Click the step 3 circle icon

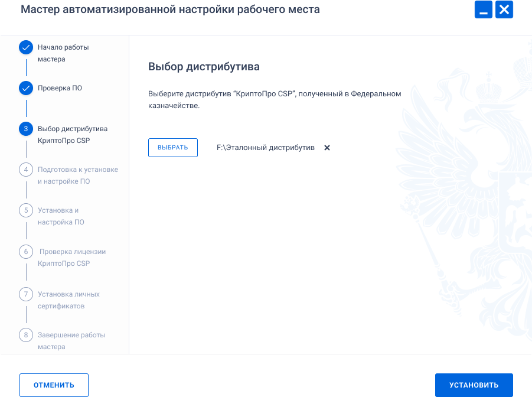point(26,129)
